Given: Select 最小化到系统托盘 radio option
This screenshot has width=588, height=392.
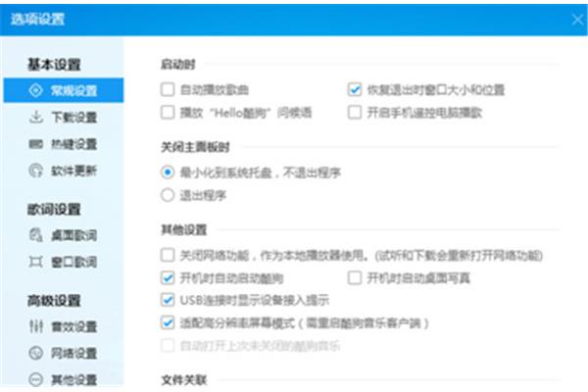Looking at the screenshot, I should click(x=168, y=172).
